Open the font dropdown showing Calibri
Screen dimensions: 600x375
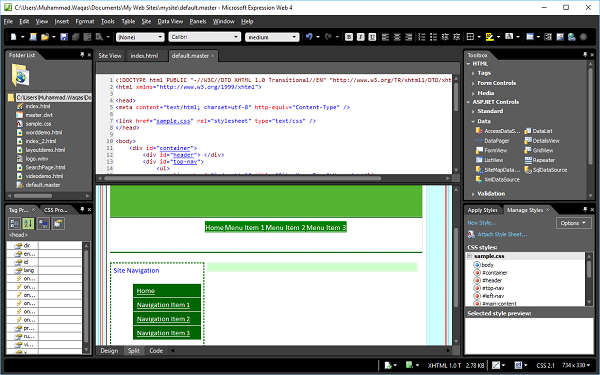pyautogui.click(x=205, y=37)
